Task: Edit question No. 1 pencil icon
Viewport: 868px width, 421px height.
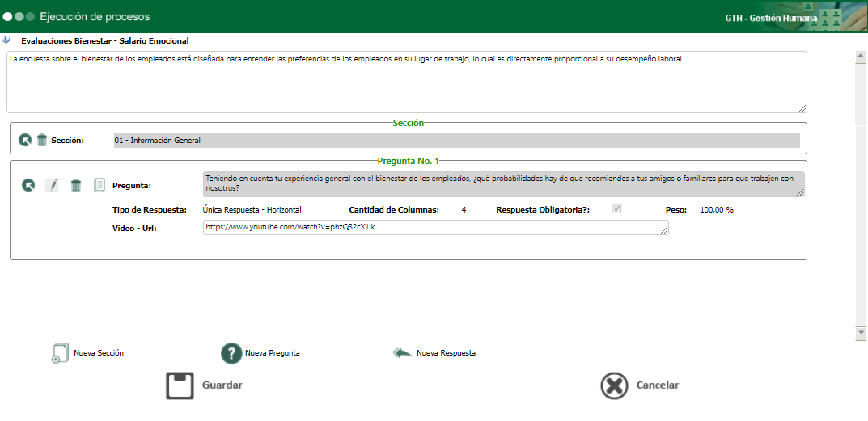Action: [x=52, y=185]
